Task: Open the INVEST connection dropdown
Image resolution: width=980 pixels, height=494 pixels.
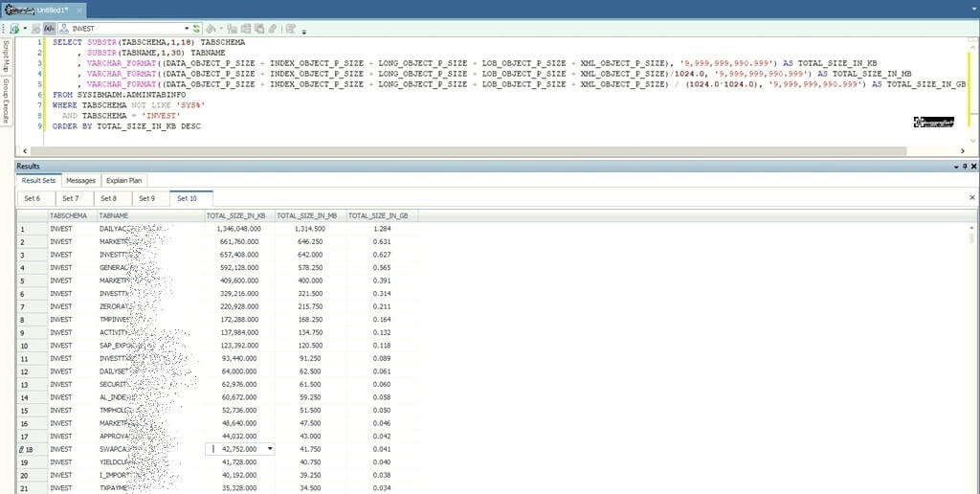Action: (187, 29)
